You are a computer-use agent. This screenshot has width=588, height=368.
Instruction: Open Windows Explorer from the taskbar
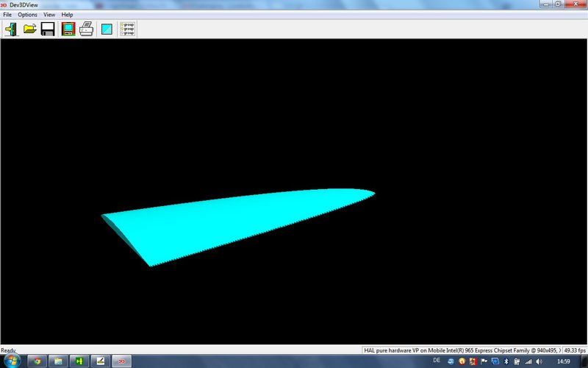coord(58,361)
